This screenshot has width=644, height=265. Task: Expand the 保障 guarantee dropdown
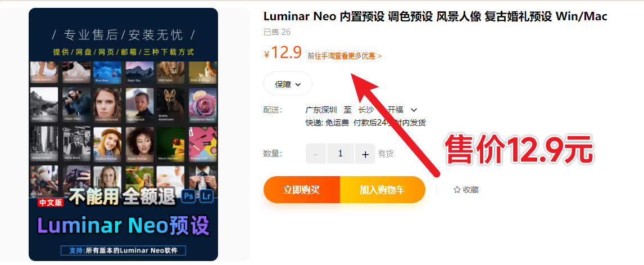288,84
